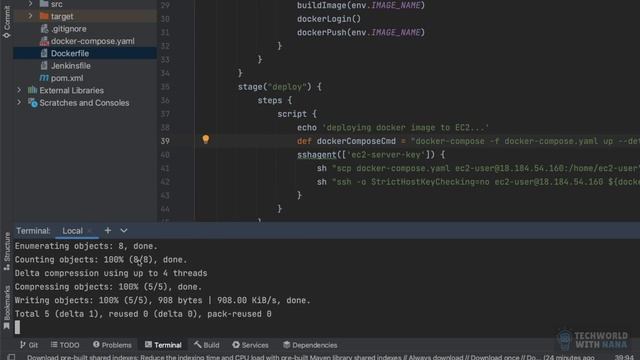
Task: Click the 'deploy' stage name
Action: point(287,87)
